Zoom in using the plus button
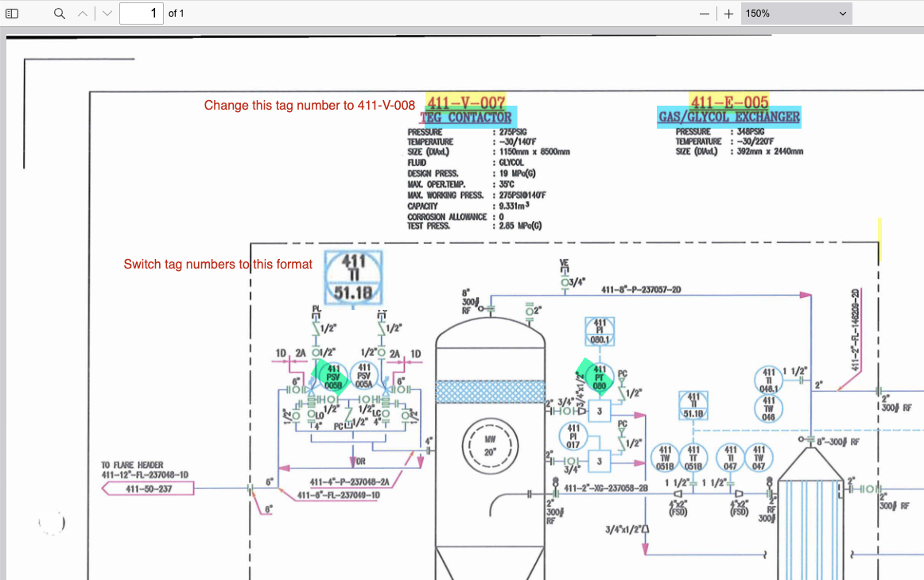This screenshot has height=580, width=924. (728, 14)
